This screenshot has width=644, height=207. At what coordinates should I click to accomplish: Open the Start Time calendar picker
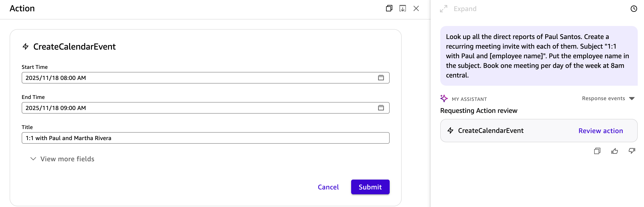click(x=381, y=78)
